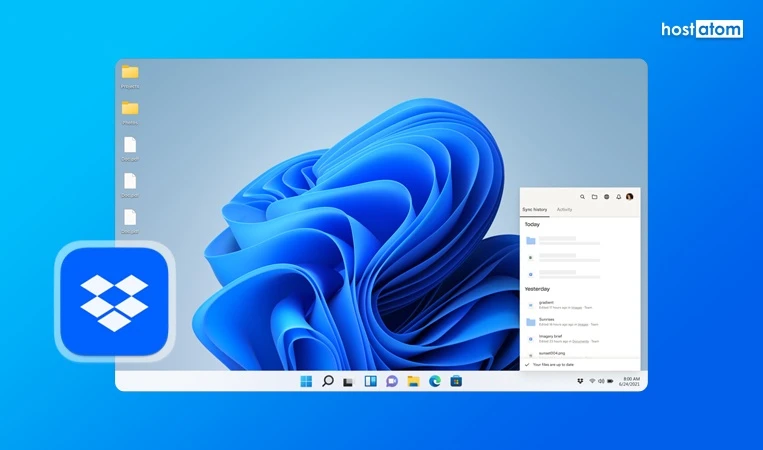The width and height of the screenshot is (763, 450).
Task: Click 'Your files are up to date' status
Action: (x=553, y=364)
